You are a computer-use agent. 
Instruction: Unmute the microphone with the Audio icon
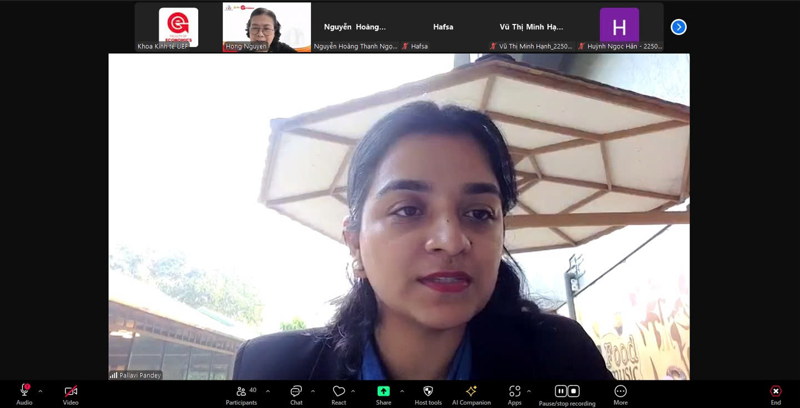pos(24,391)
